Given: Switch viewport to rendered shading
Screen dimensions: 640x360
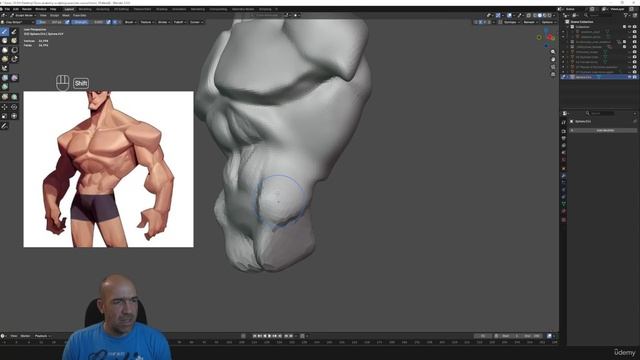Looking at the screenshot, I should (550, 16).
